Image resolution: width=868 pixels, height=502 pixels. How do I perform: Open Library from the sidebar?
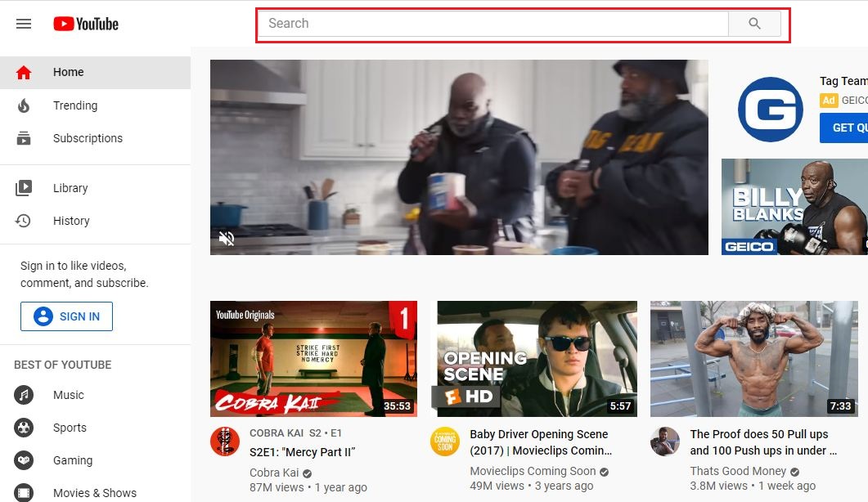click(95, 188)
